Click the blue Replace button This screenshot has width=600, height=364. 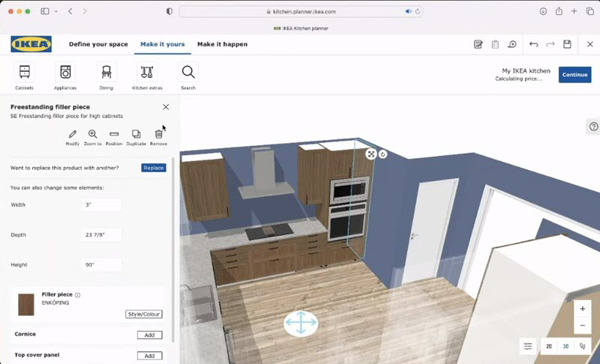coord(153,168)
